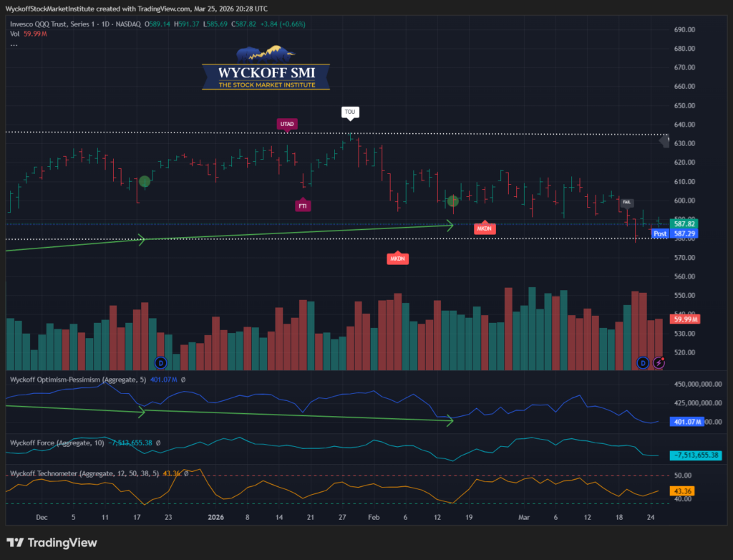Select the MKDN label beside green arrow tip

(485, 228)
